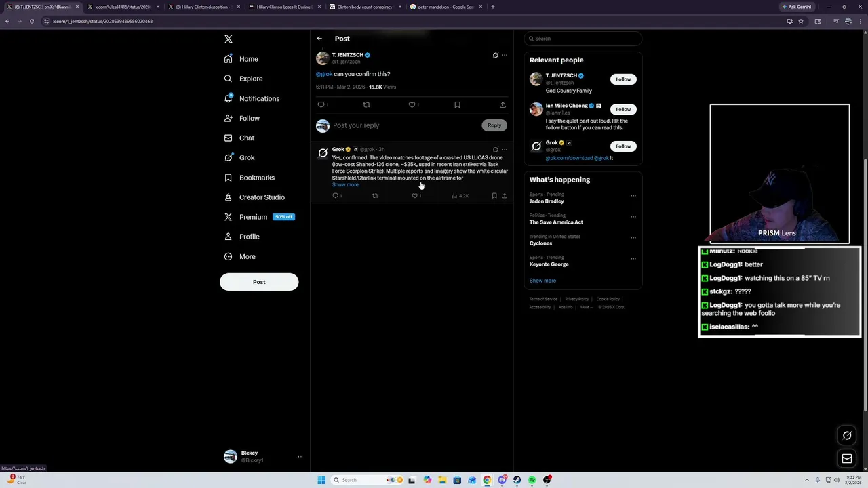Screen dimensions: 868x488
Task: Open the grok.com/download link
Action: point(569,158)
